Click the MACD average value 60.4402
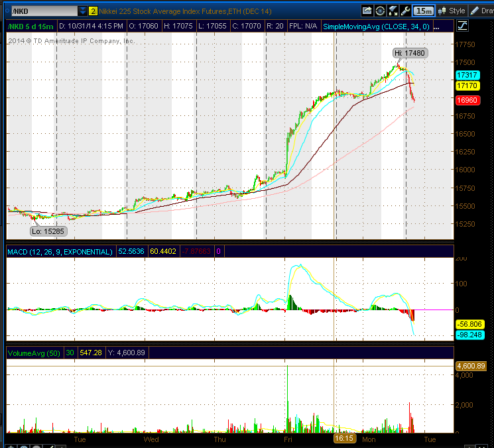Screen dimensions: 494x448 tap(163, 251)
